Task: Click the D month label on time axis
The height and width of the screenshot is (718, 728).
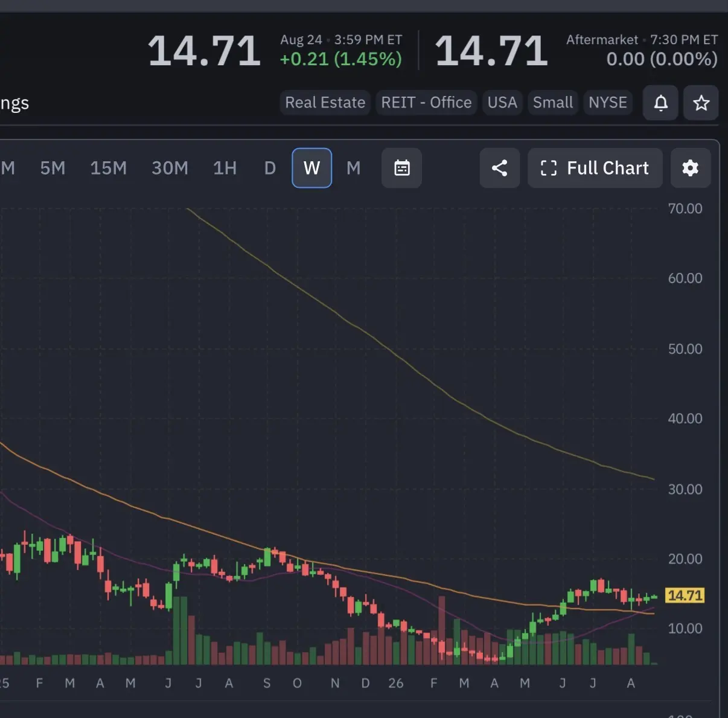Action: click(365, 683)
